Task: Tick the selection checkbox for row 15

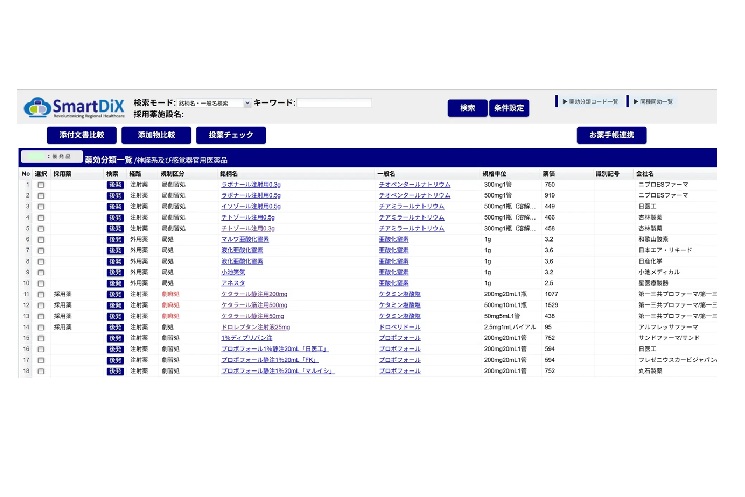Action: pos(41,338)
